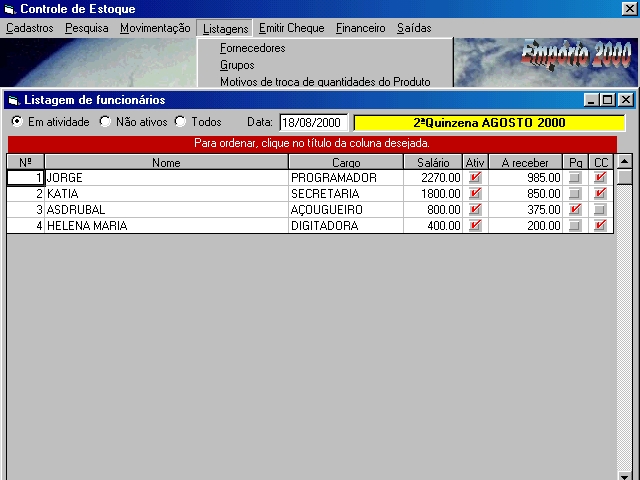640x480 pixels.
Task: Open the Cadastros menu
Action: 30,28
